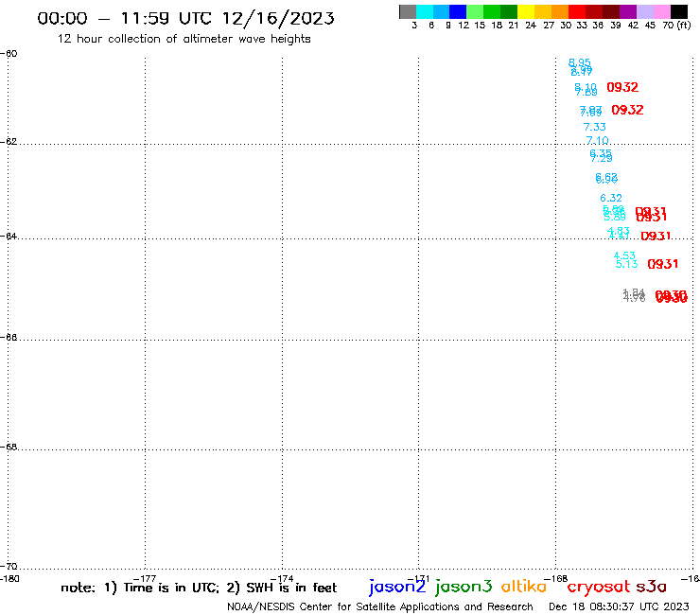Click the '-60' latitude axis label
Viewport: 700px width, 615px height.
pyautogui.click(x=9, y=54)
